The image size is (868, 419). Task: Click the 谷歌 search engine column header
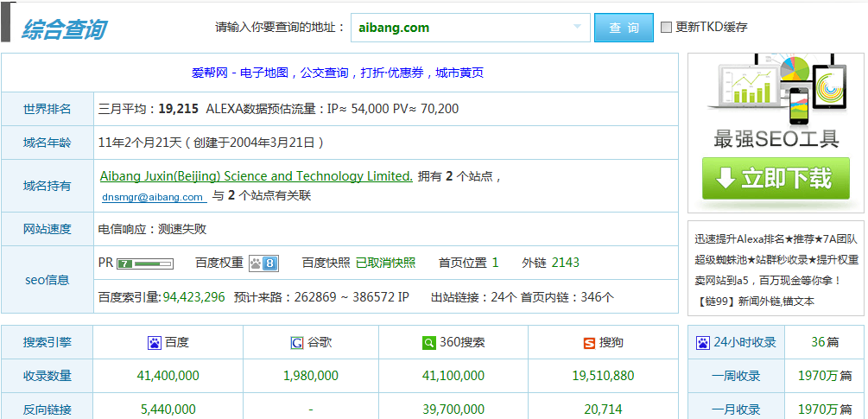(319, 343)
